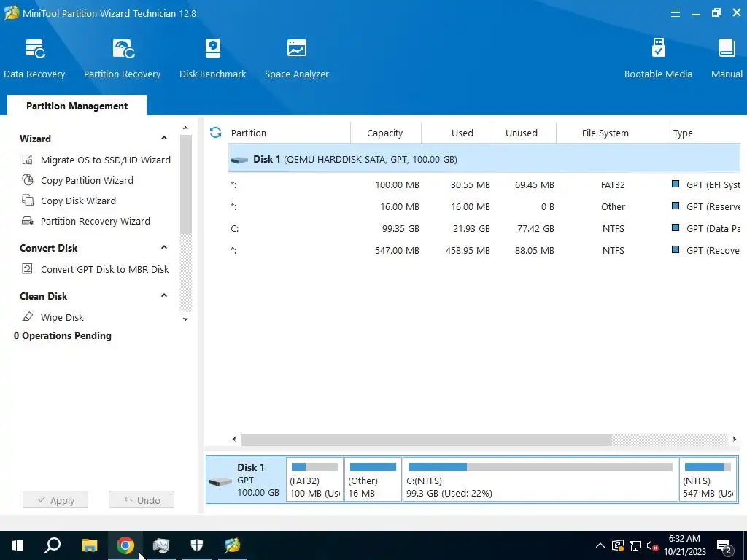Start the Copy Disk Wizard
Screen dimensions: 747x560
[x=78, y=201]
